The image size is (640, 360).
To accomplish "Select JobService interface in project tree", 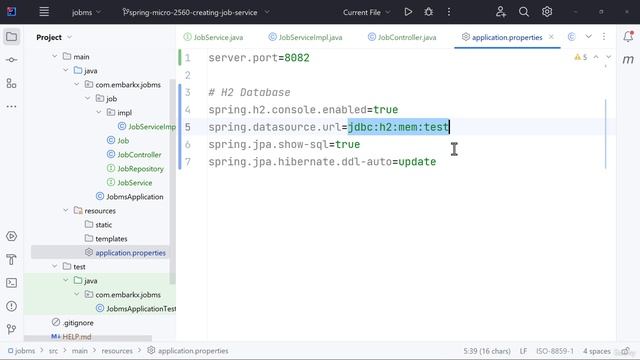I will tap(129, 182).
